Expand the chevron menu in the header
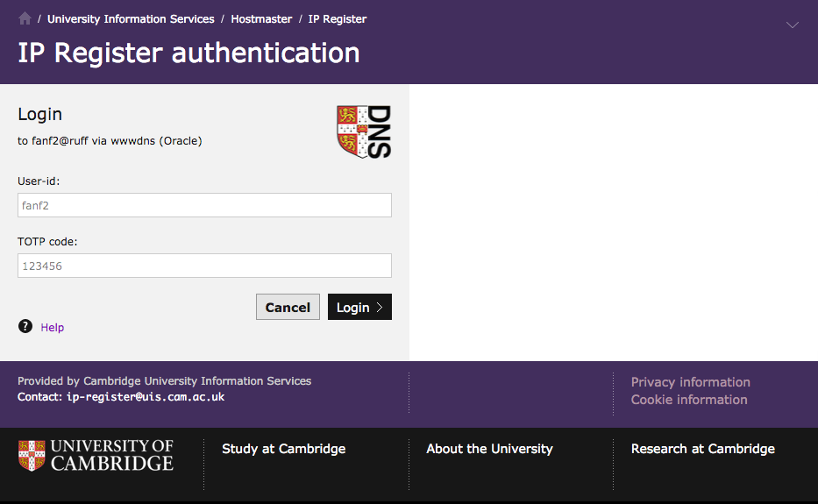The height and width of the screenshot is (504, 818). click(x=793, y=25)
